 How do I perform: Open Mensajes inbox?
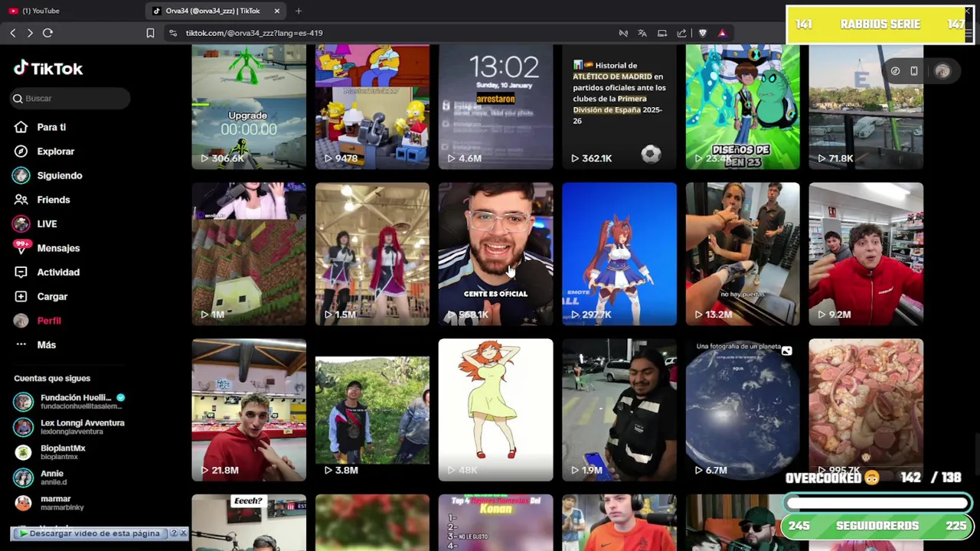coord(58,248)
